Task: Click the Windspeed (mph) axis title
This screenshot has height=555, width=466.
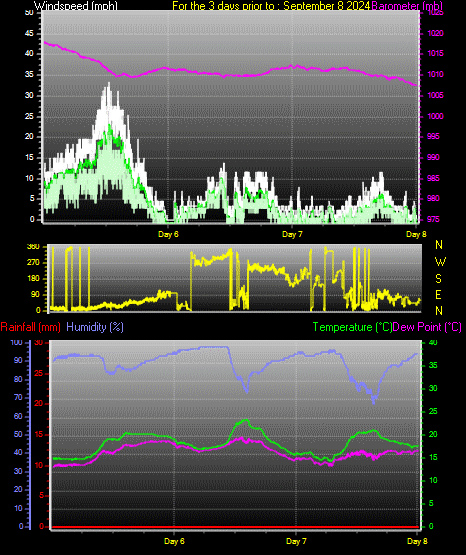Action: coord(75,6)
